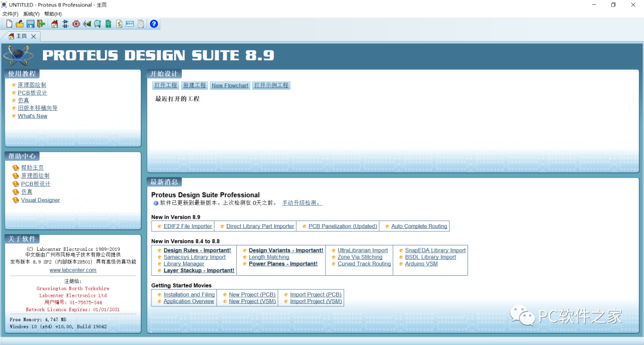Watch the Application Overview movie
This screenshot has height=345, width=644.
(x=189, y=301)
